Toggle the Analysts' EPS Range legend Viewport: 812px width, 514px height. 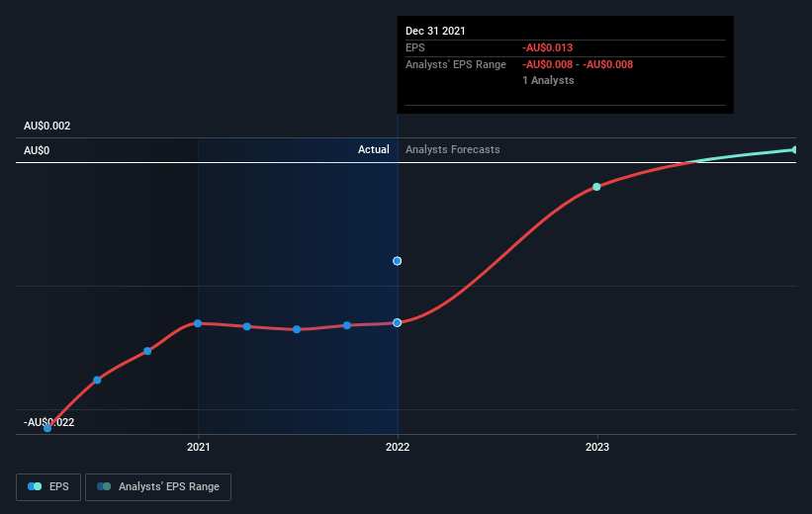coord(158,486)
